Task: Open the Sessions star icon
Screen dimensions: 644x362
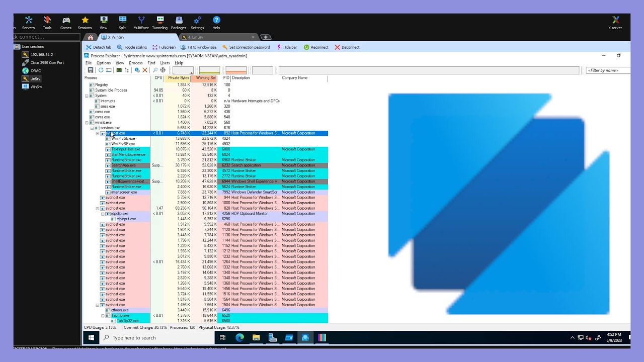Action: coord(85,23)
